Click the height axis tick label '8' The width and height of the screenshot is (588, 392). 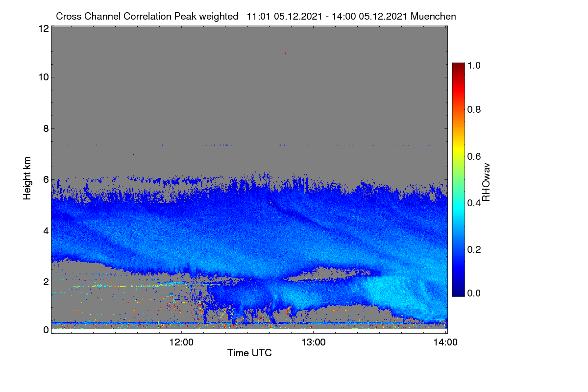point(46,128)
